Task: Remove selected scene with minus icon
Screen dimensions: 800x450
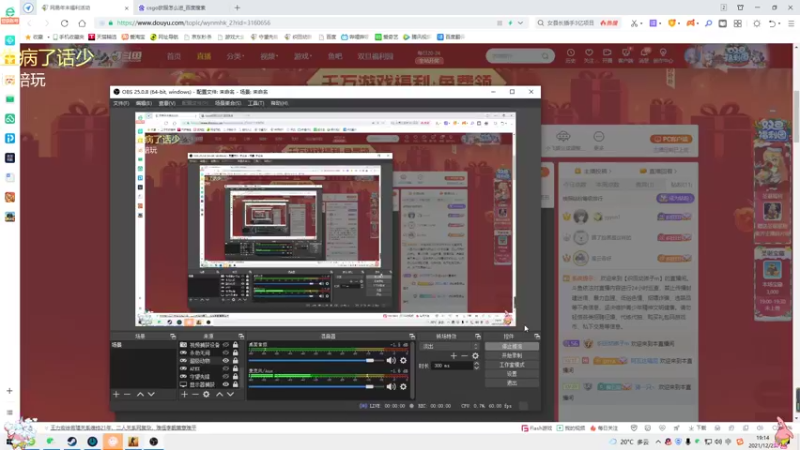Action: (127, 394)
